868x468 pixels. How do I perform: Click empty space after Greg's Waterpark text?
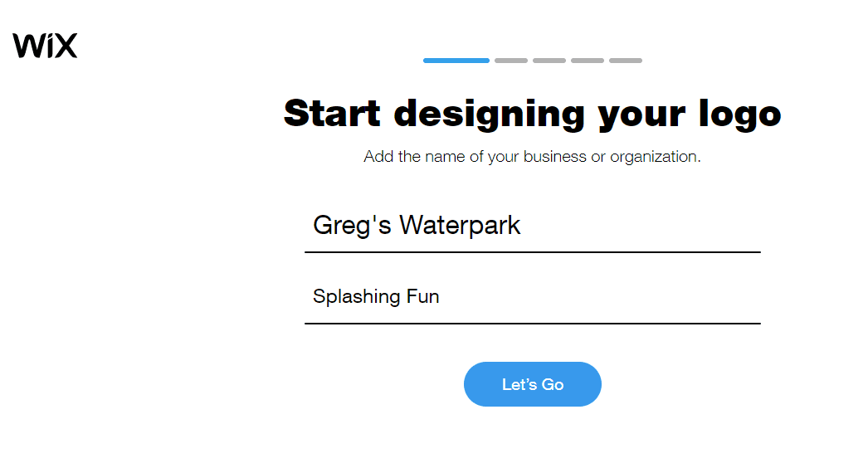pos(641,226)
